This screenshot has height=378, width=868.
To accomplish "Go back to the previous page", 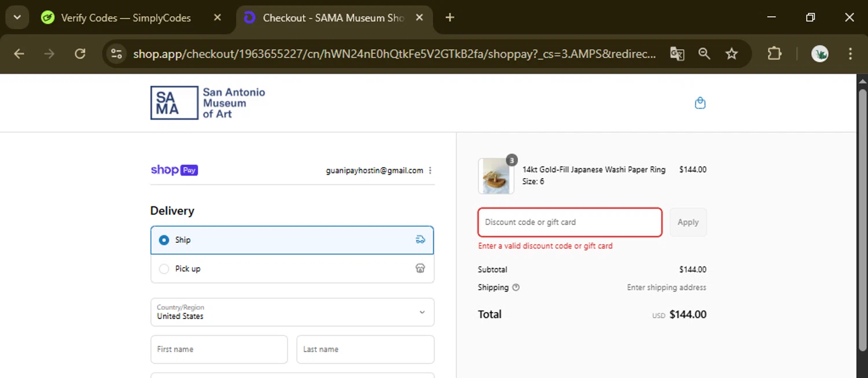I will [x=19, y=54].
